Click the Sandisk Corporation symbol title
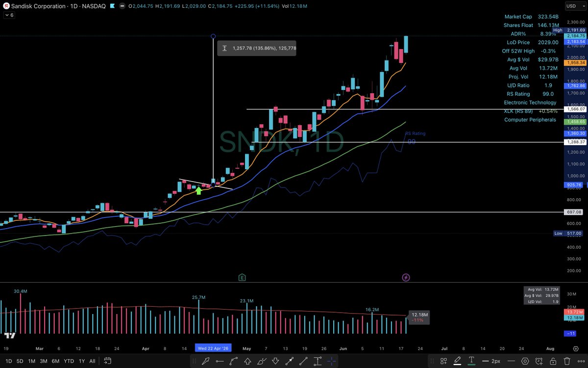The image size is (588, 368). 38,6
